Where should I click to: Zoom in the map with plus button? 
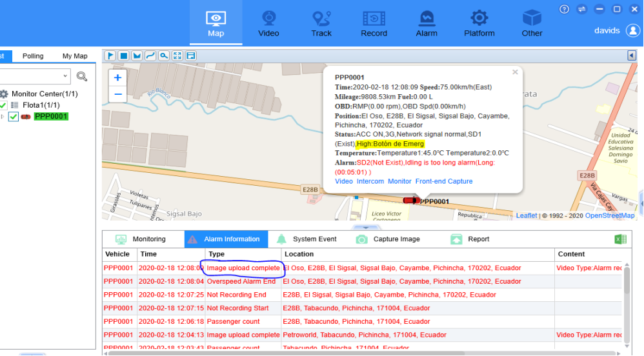click(x=118, y=77)
